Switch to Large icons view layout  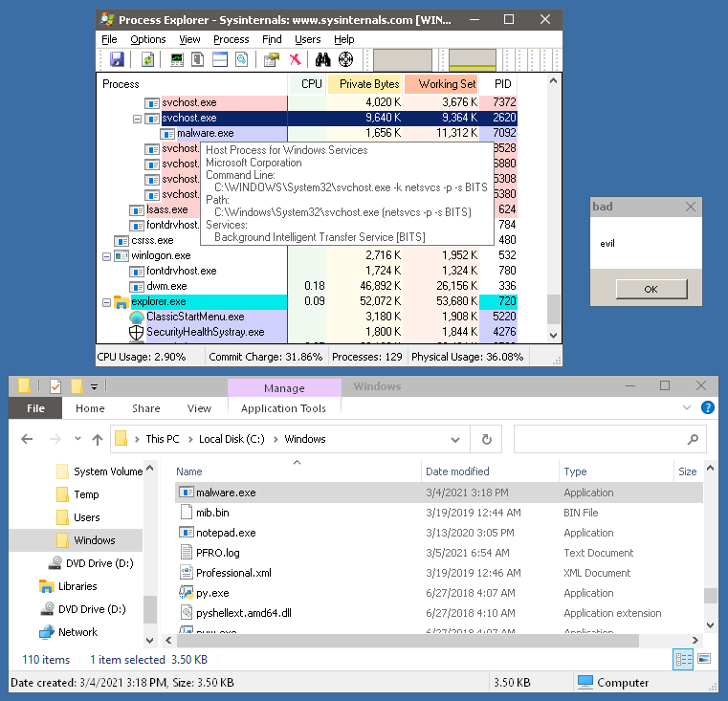coord(704,659)
